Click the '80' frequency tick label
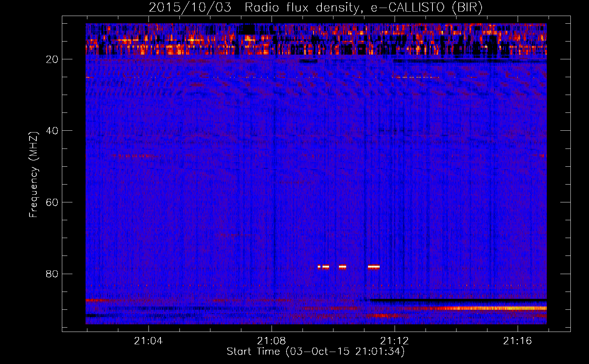Viewport: 589px width, 364px height. pyautogui.click(x=52, y=274)
